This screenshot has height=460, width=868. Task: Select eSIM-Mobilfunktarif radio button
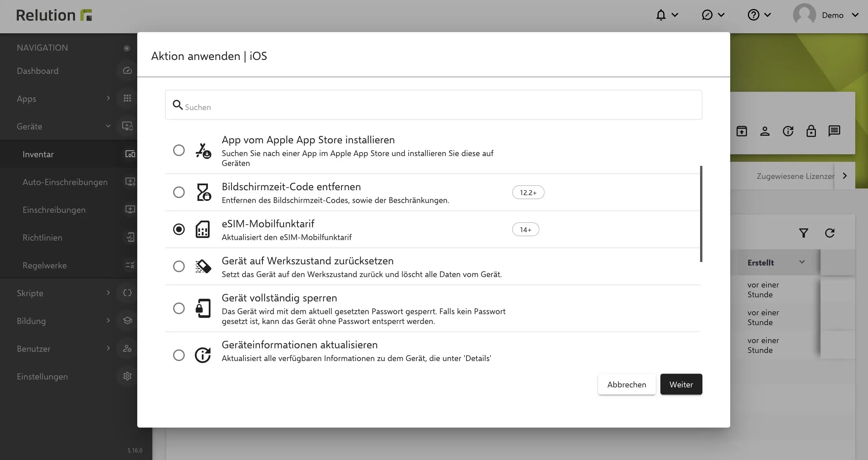tap(179, 230)
